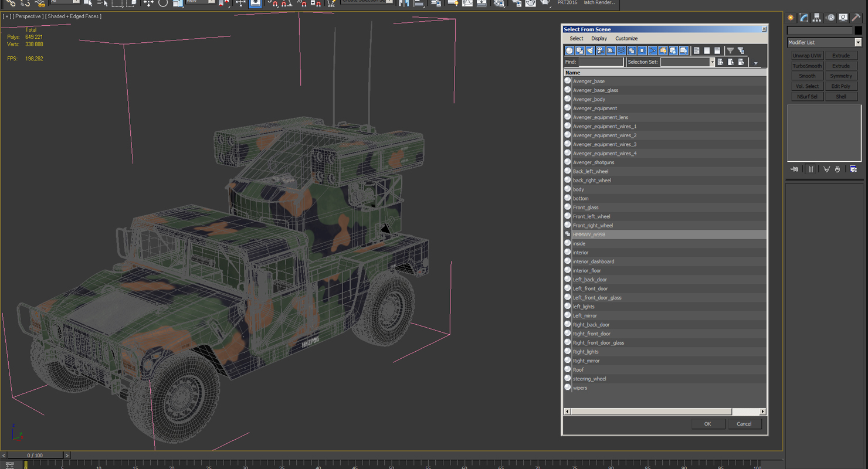Open the Shaded + Edged Faces menu
Viewport: 868px width, 469px height.
click(x=74, y=16)
